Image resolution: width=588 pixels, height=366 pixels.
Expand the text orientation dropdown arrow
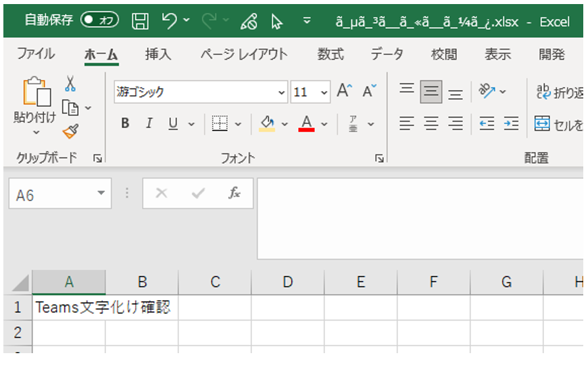503,91
